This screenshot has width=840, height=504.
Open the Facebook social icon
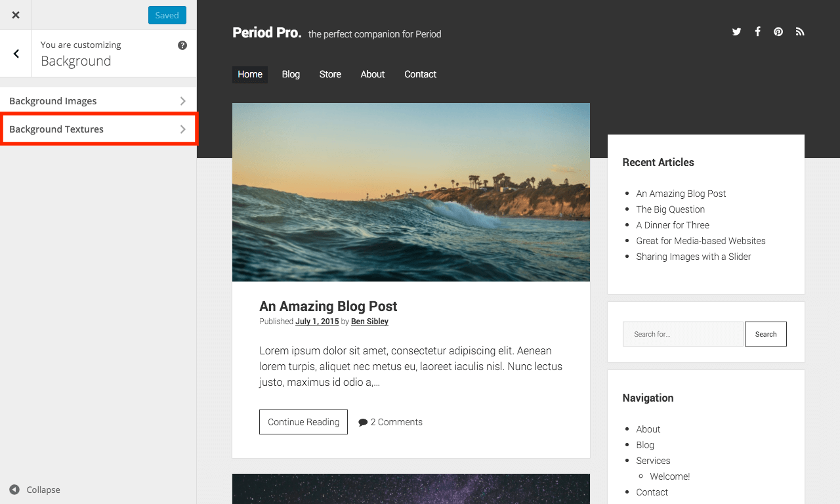click(757, 31)
